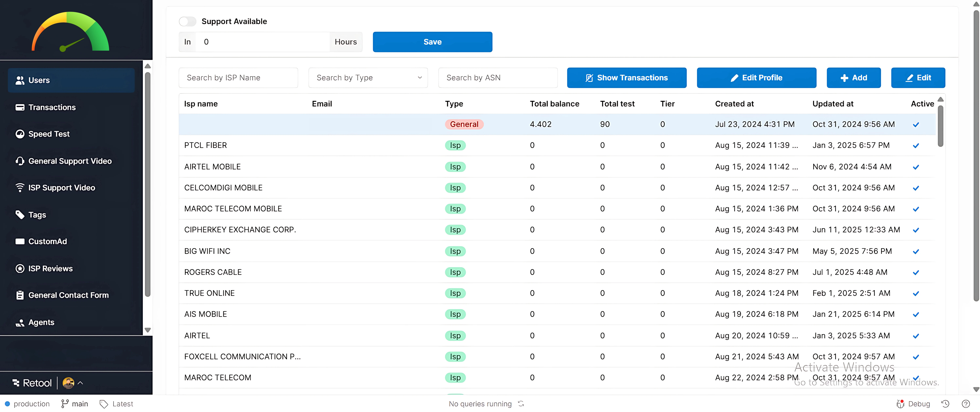Open the Agents menu item

pos(71,323)
